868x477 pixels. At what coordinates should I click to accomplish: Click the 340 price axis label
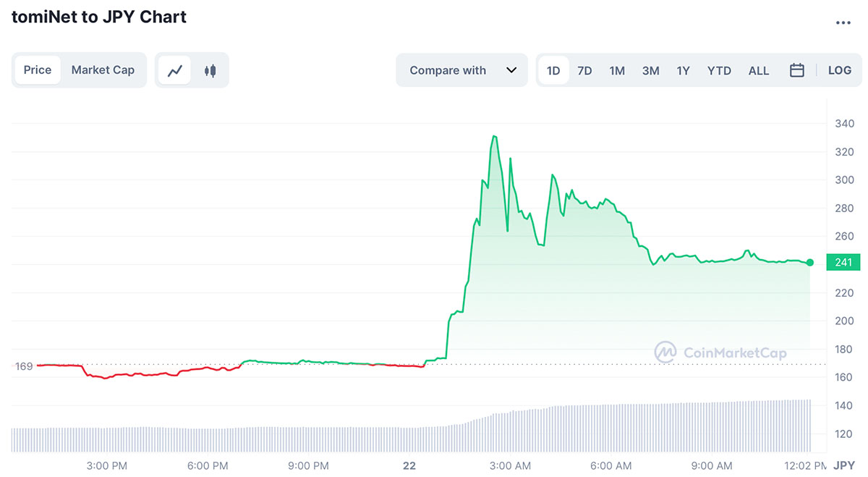(x=846, y=123)
